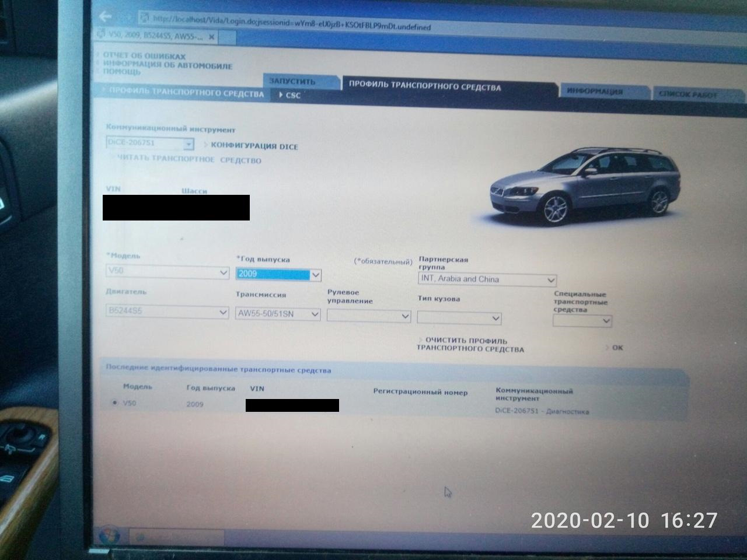Open the Windows Start button
Image resolution: width=747 pixels, height=560 pixels.
(x=110, y=534)
